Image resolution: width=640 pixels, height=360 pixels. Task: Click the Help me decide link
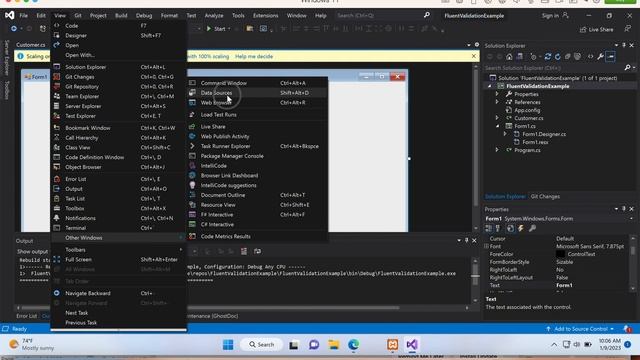[254, 56]
